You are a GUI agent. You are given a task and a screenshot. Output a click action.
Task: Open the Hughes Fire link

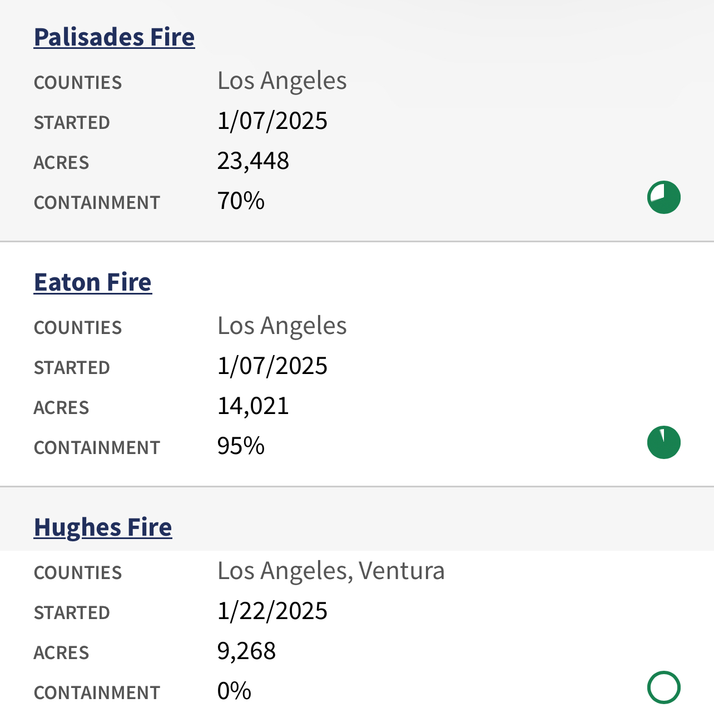coord(103,528)
